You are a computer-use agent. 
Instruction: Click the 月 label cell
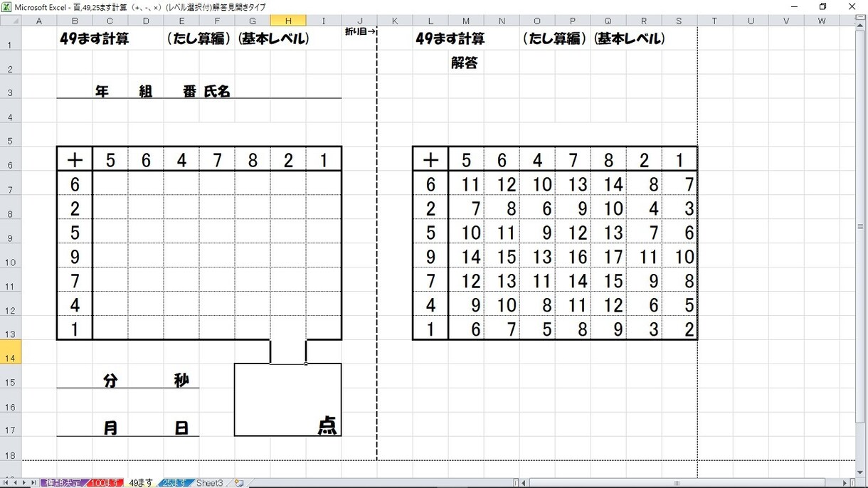click(110, 428)
